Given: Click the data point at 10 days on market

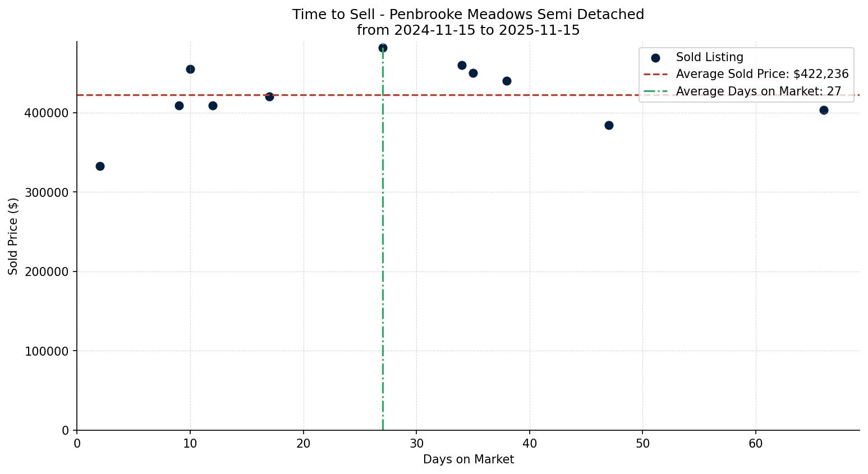Looking at the screenshot, I should click(190, 69).
